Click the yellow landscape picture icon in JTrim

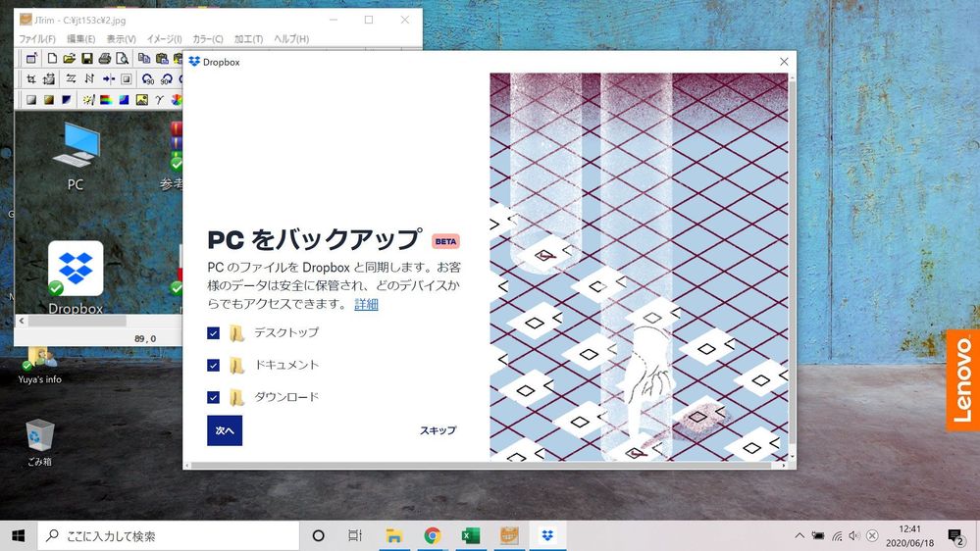142,99
